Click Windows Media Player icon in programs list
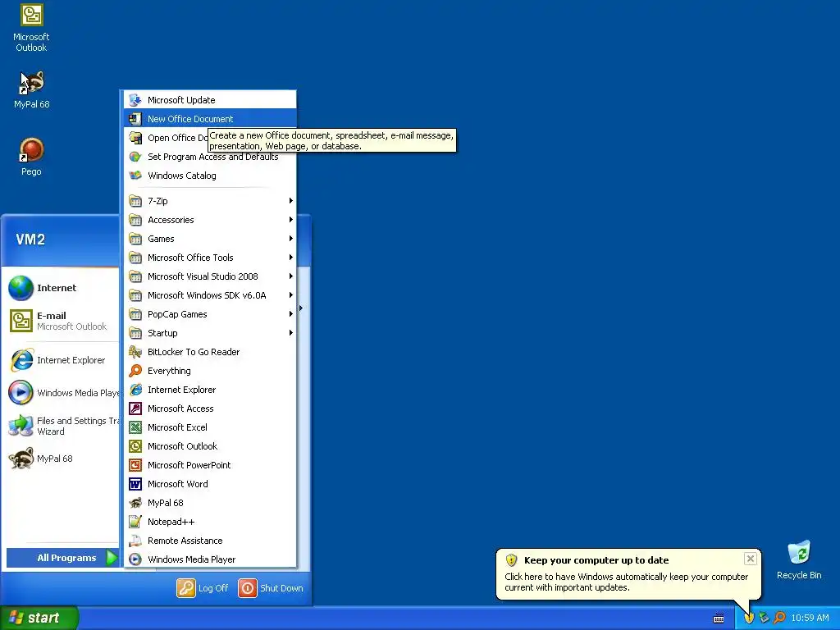This screenshot has height=630, width=840. [135, 559]
